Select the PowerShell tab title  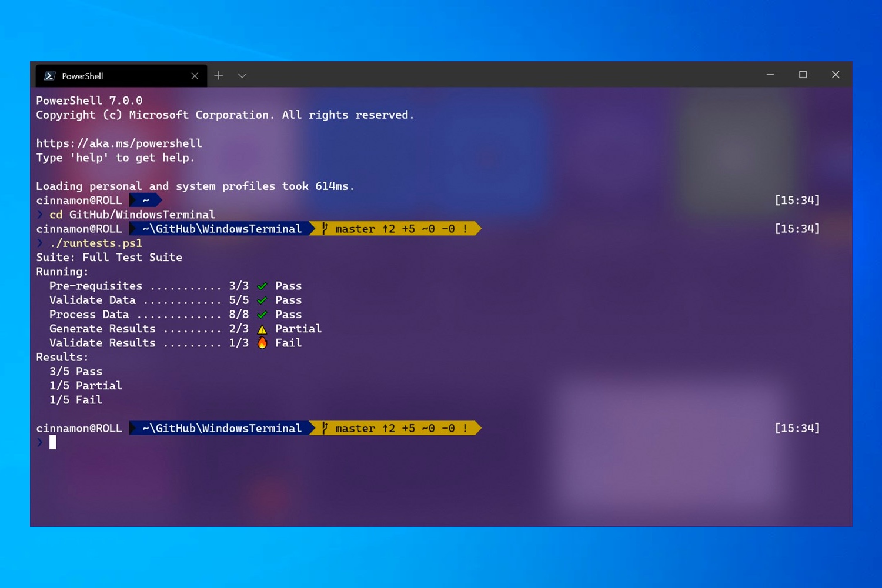coord(82,76)
